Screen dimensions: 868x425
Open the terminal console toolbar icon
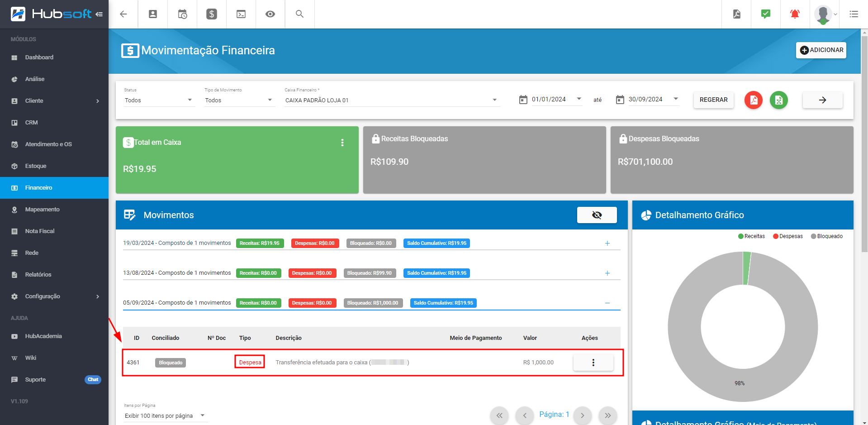[x=241, y=14]
